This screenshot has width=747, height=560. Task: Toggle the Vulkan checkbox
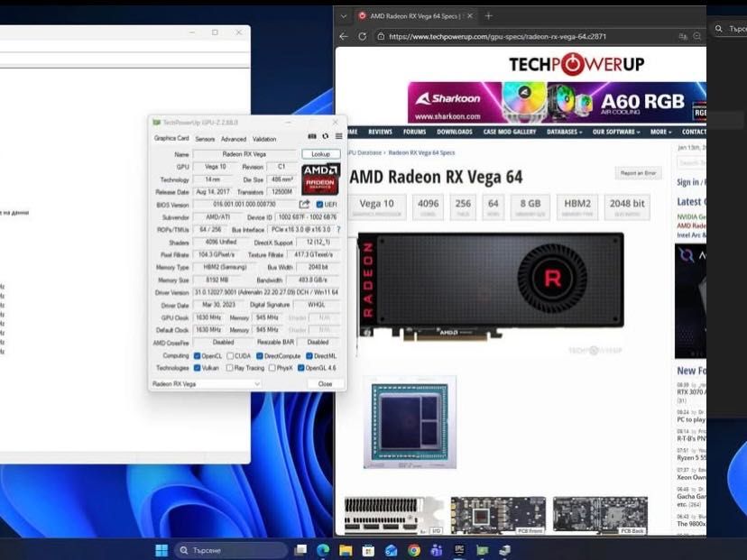tap(197, 368)
